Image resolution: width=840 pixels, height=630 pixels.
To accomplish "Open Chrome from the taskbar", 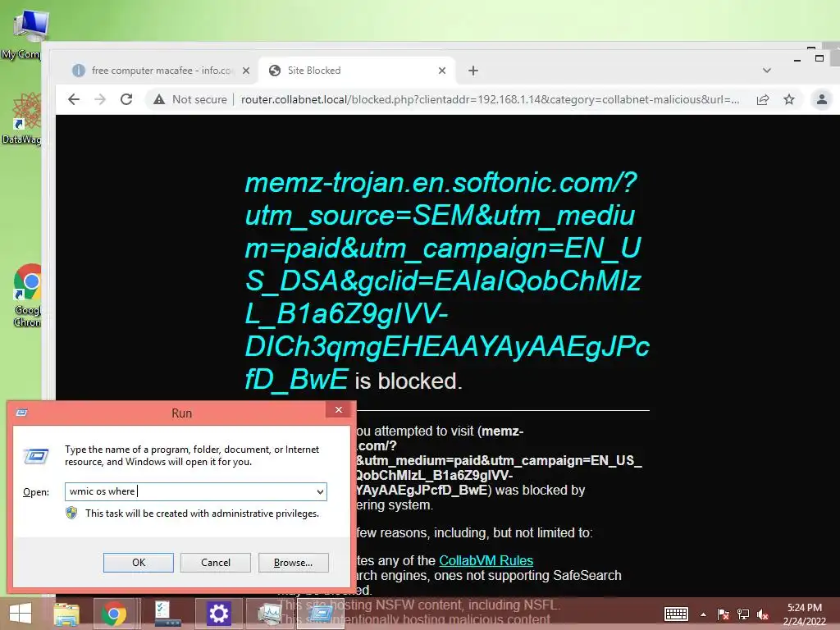I will tap(114, 614).
